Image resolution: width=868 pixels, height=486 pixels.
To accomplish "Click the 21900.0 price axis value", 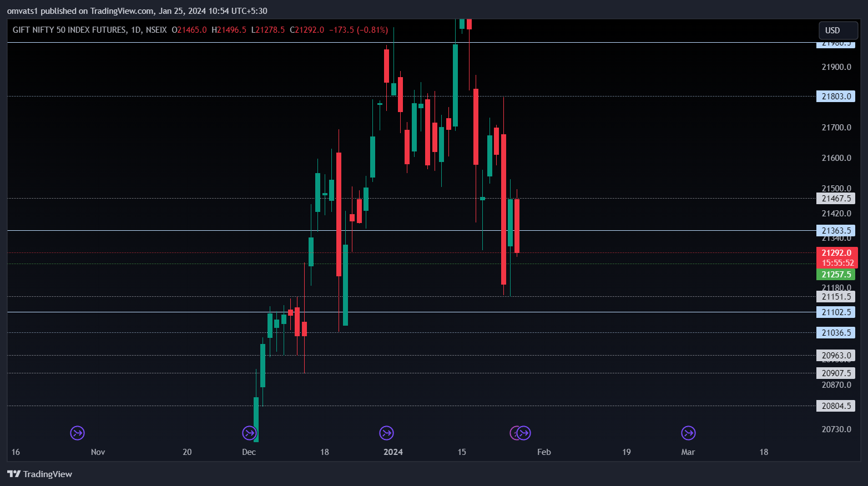I will pyautogui.click(x=836, y=67).
